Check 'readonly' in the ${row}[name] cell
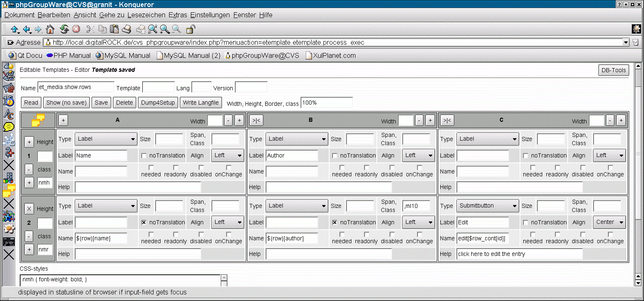This screenshot has height=301, width=644. coord(176,234)
